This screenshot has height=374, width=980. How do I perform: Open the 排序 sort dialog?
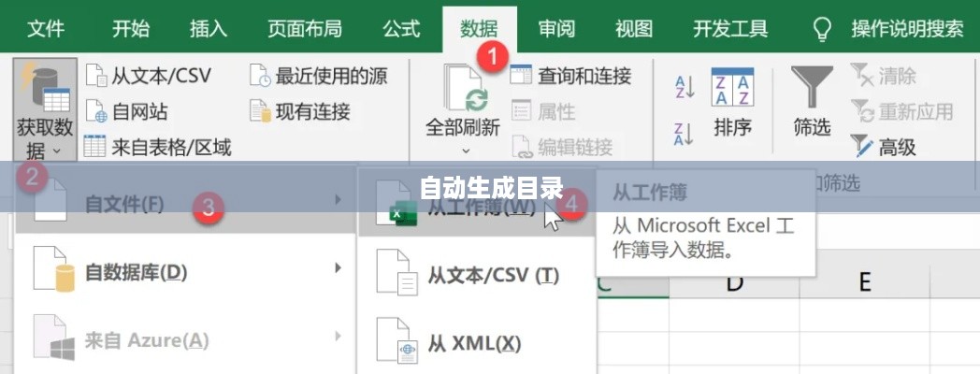(x=732, y=102)
